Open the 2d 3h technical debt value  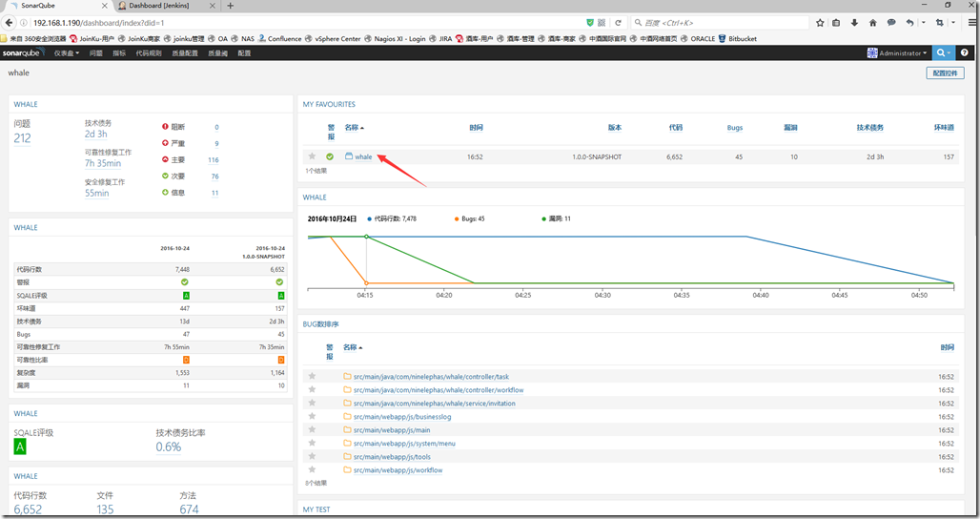pos(96,134)
